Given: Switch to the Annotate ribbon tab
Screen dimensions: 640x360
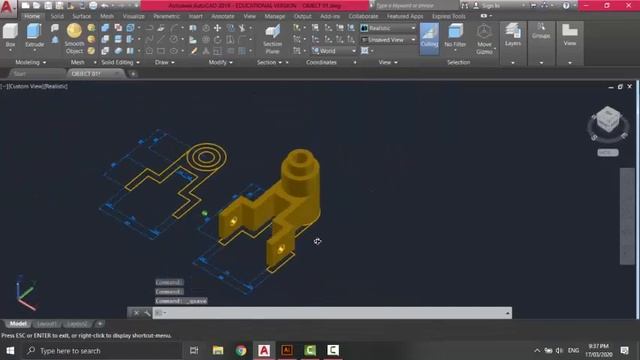Looking at the screenshot, I should coord(223,16).
